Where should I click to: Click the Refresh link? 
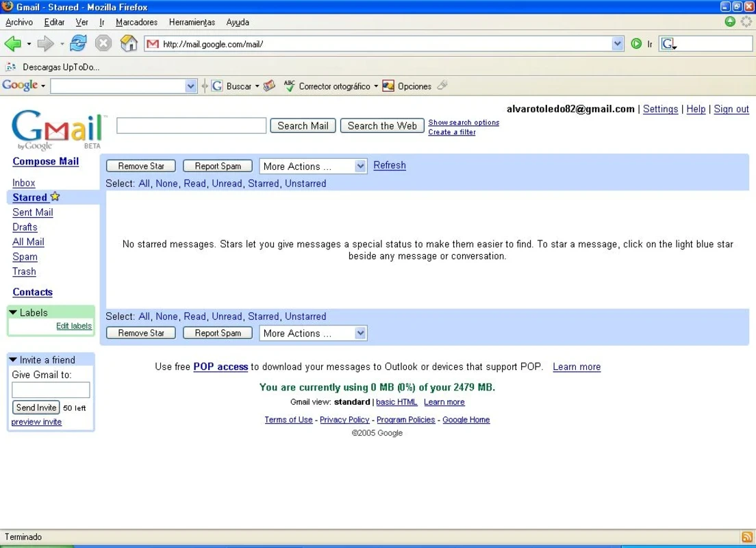tap(390, 166)
